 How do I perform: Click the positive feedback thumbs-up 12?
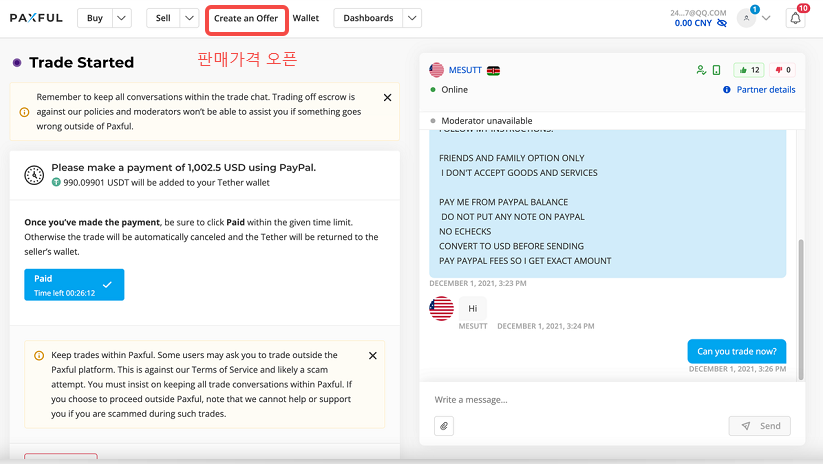click(x=749, y=70)
